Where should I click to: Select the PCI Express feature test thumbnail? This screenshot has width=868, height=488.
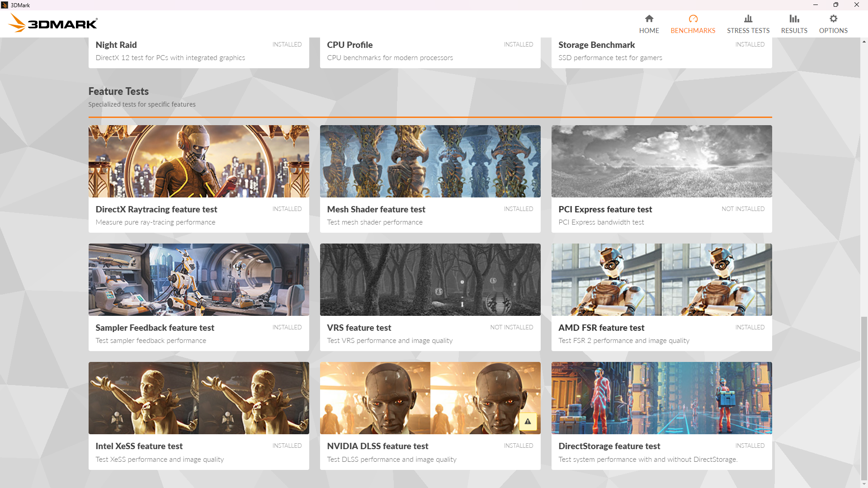661,161
